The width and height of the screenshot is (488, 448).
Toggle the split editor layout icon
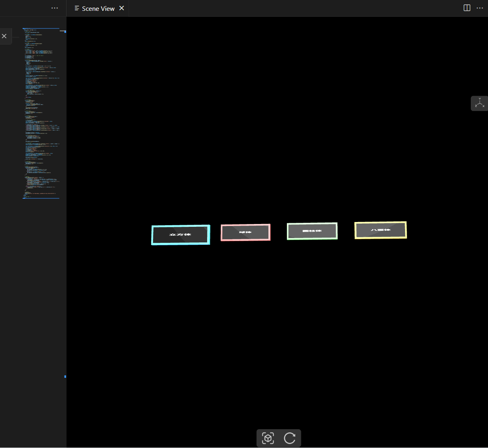click(467, 8)
